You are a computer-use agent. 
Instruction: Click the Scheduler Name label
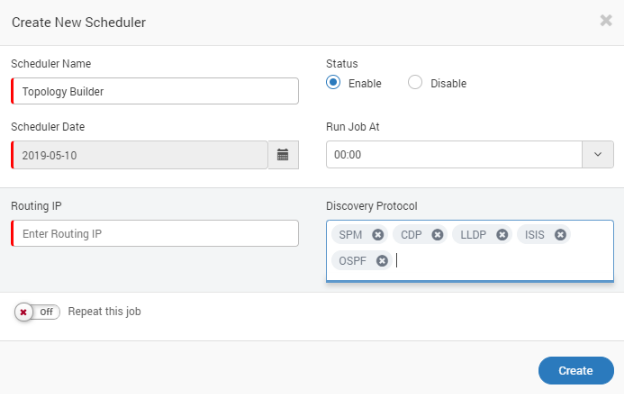(51, 64)
